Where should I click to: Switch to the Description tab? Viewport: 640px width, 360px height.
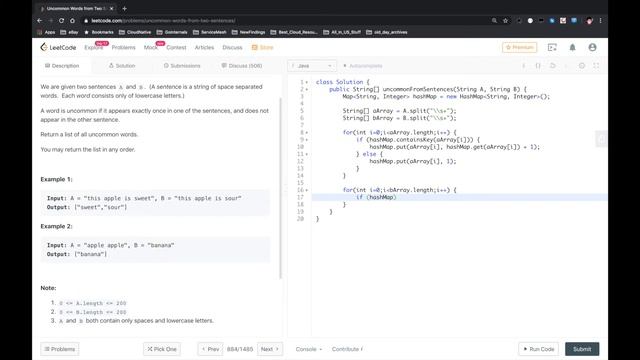click(62, 66)
